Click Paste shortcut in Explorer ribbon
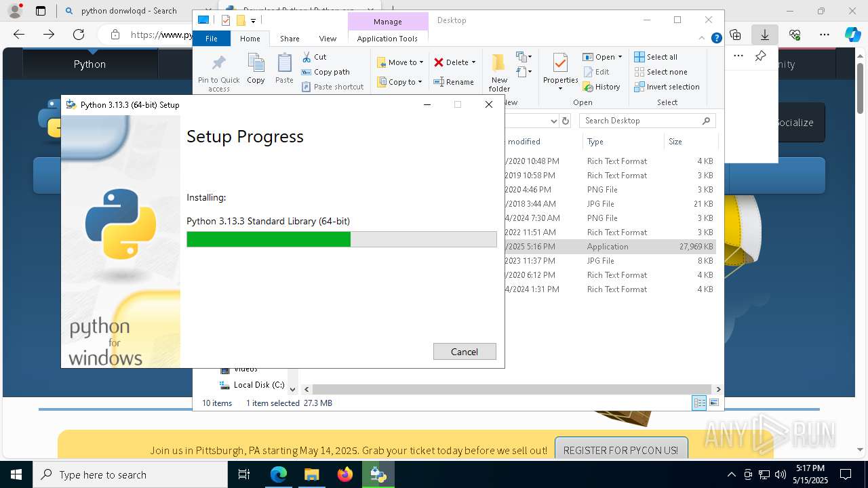Viewport: 868px width, 488px height. [x=333, y=87]
